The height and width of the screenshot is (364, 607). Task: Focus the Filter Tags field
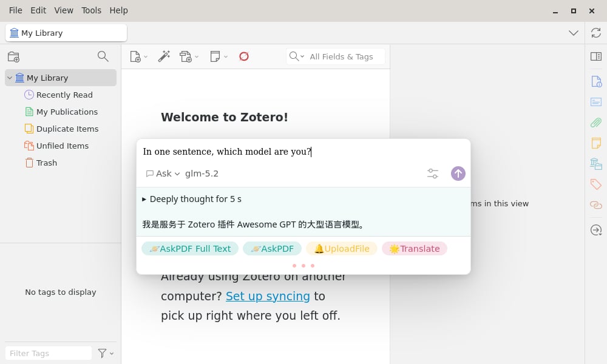pos(49,353)
